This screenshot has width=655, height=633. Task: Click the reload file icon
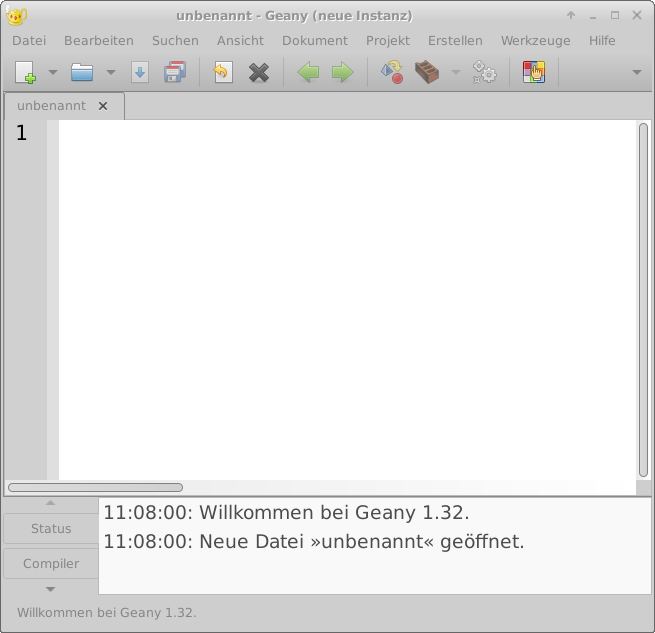[x=222, y=73]
